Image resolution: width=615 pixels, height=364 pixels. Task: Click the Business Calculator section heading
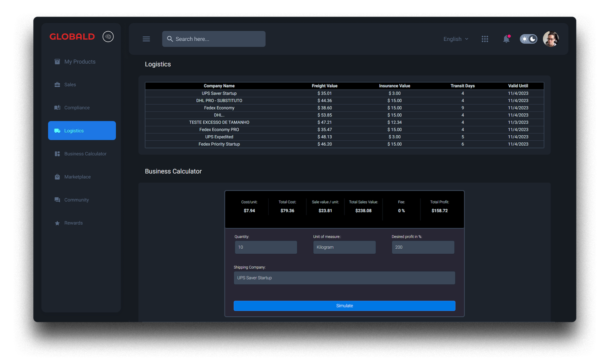click(x=173, y=171)
